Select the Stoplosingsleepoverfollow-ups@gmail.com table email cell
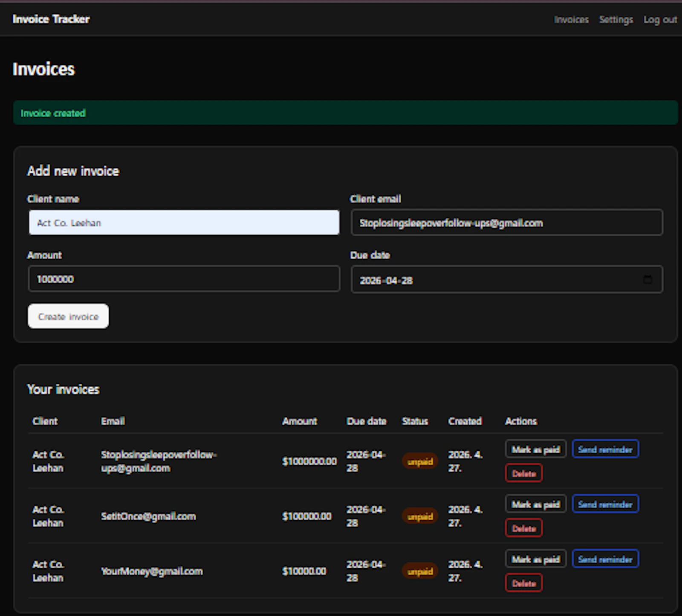 click(x=159, y=461)
